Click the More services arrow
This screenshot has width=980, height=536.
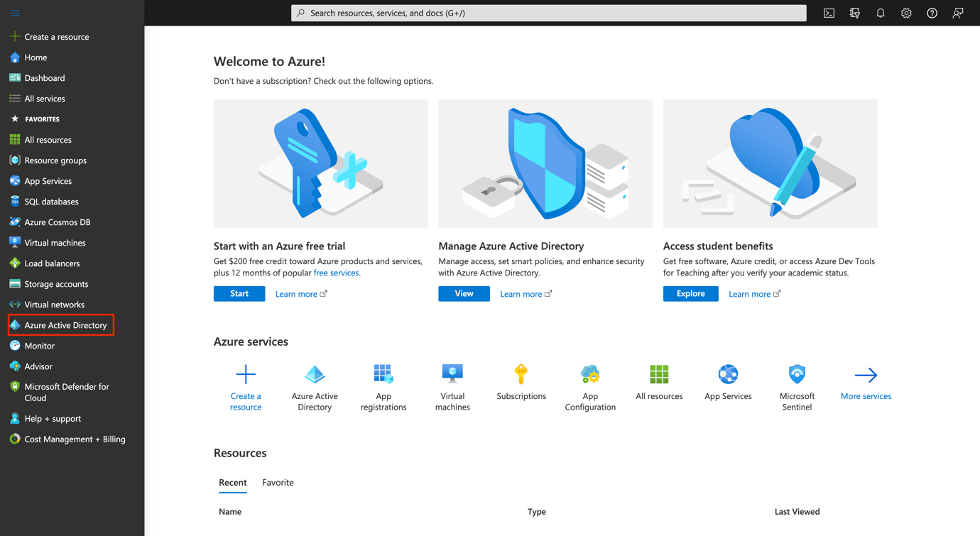(x=866, y=382)
